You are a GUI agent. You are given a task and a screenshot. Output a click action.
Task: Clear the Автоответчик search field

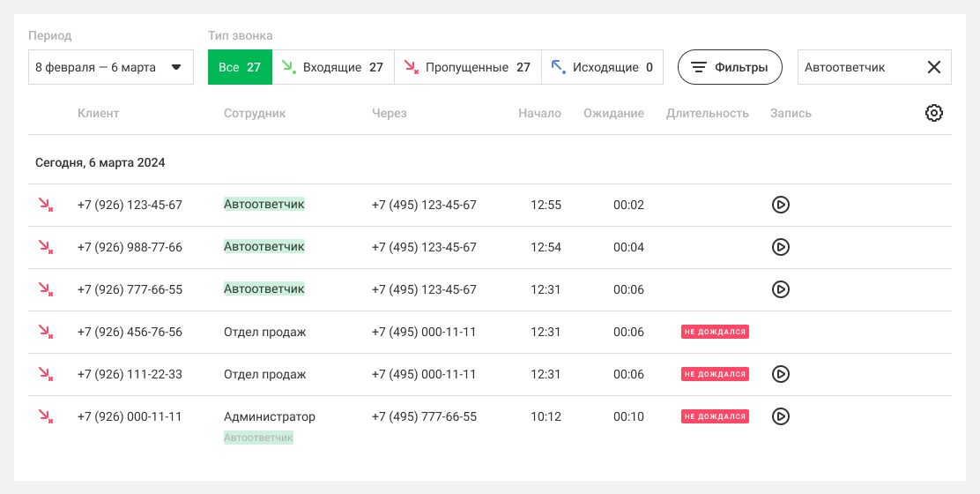click(934, 67)
